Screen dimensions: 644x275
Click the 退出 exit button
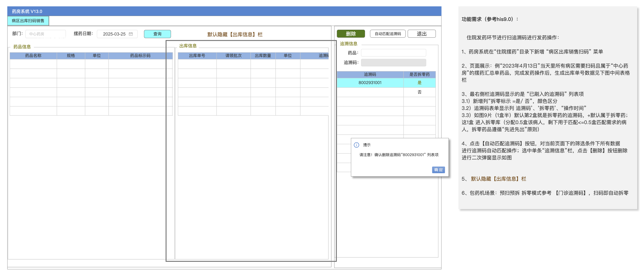421,34
